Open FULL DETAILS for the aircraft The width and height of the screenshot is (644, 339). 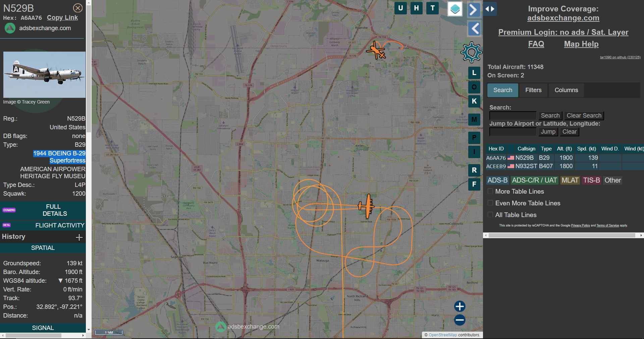[x=43, y=210]
